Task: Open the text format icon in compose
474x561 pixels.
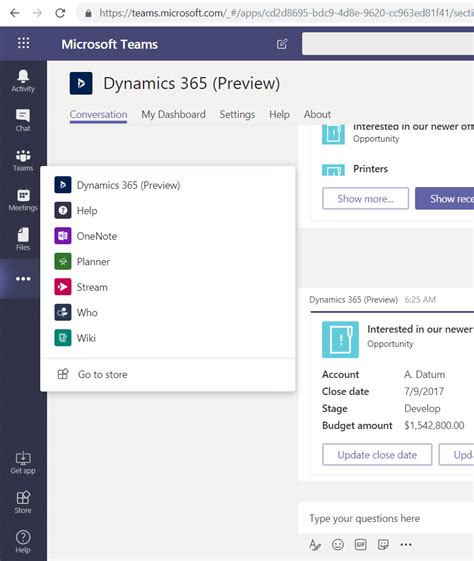Action: click(x=315, y=545)
